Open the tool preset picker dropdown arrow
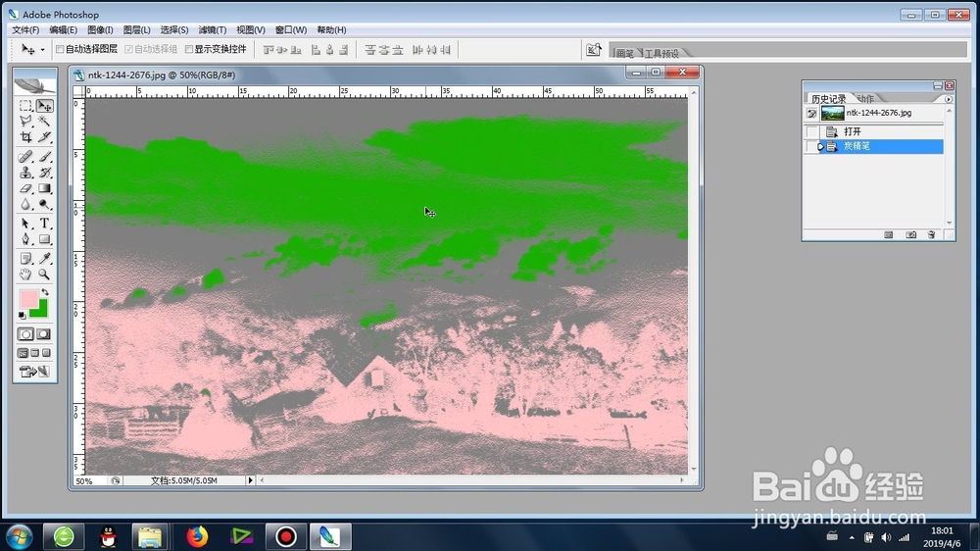The width and height of the screenshot is (980, 551). [42, 49]
